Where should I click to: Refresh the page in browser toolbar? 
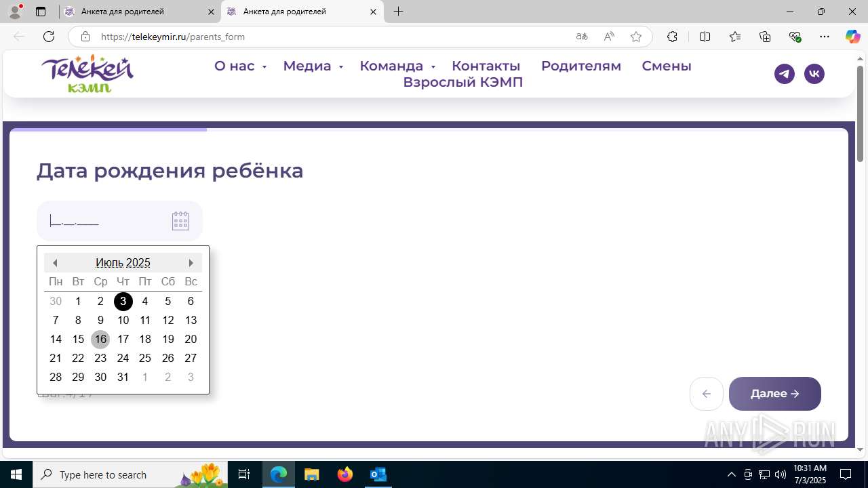pyautogui.click(x=49, y=37)
